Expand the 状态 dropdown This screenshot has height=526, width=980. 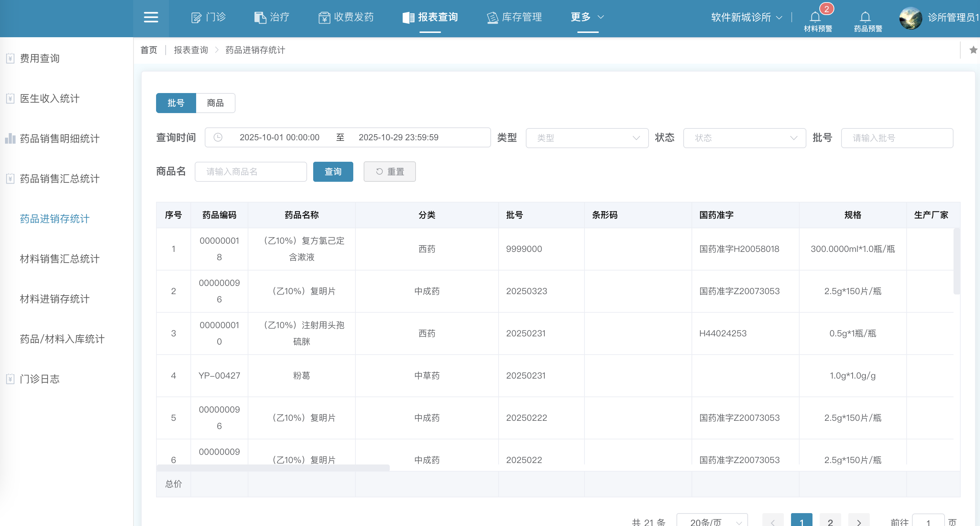744,138
